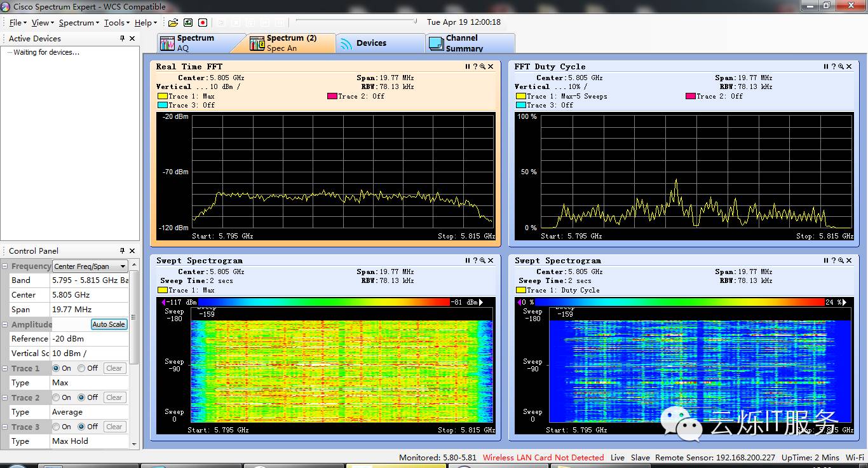This screenshot has width=868, height=468.
Task: Turn Trace 2 On
Action: (56, 397)
